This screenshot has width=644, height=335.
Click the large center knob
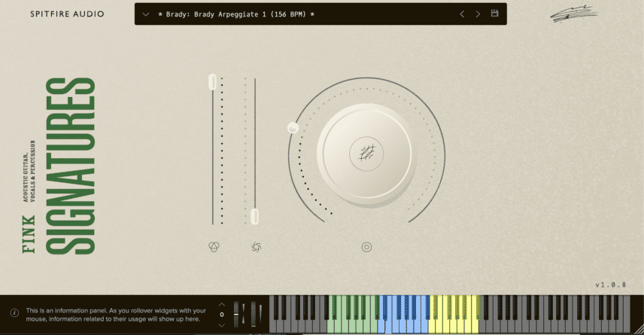tap(366, 154)
